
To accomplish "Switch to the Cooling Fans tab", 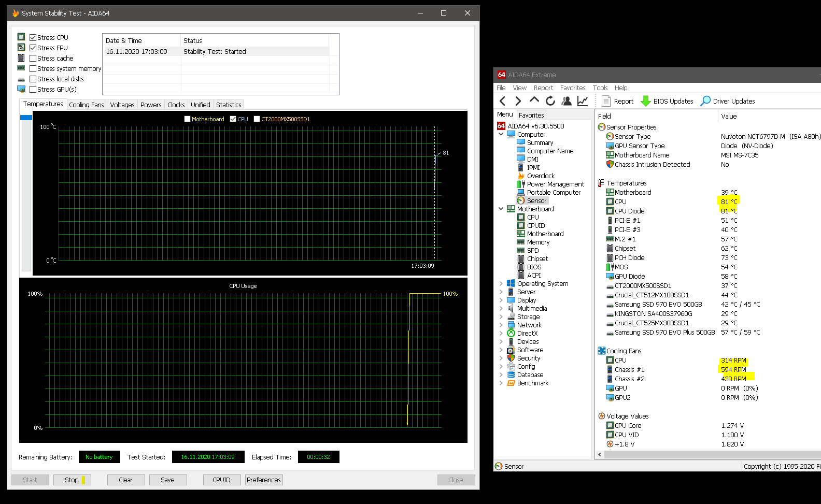I will [87, 105].
